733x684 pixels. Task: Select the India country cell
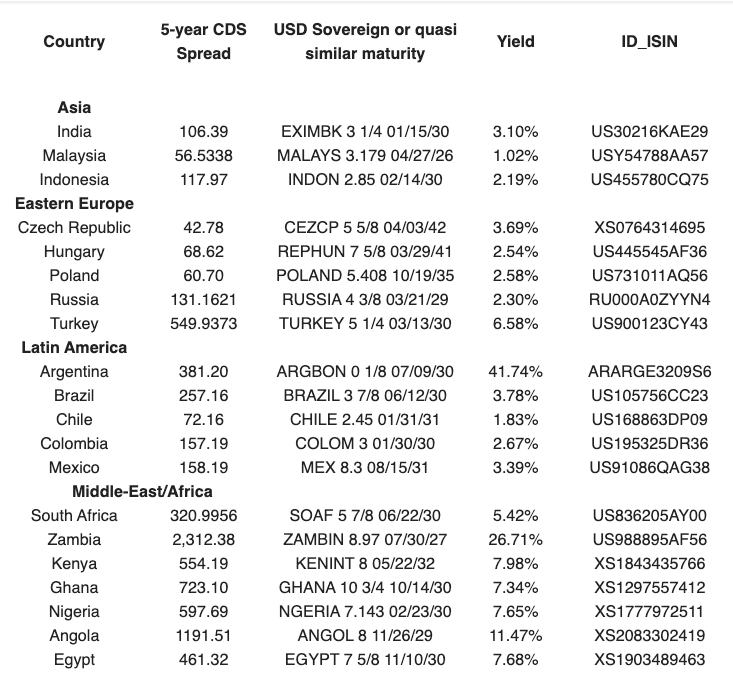tap(74, 131)
